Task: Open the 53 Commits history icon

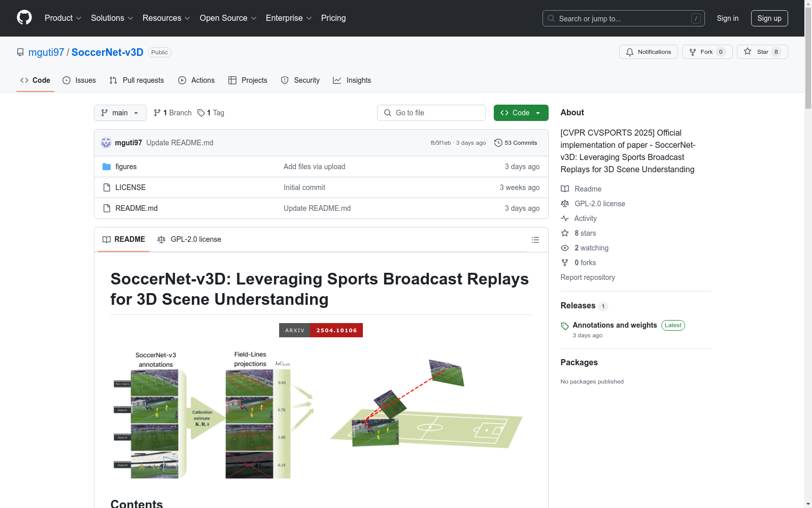Action: pyautogui.click(x=497, y=143)
